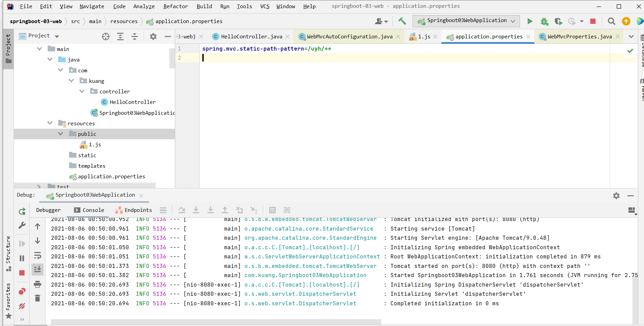Open the Debugger tab in the Debug panel
The image size is (644, 326).
point(48,210)
